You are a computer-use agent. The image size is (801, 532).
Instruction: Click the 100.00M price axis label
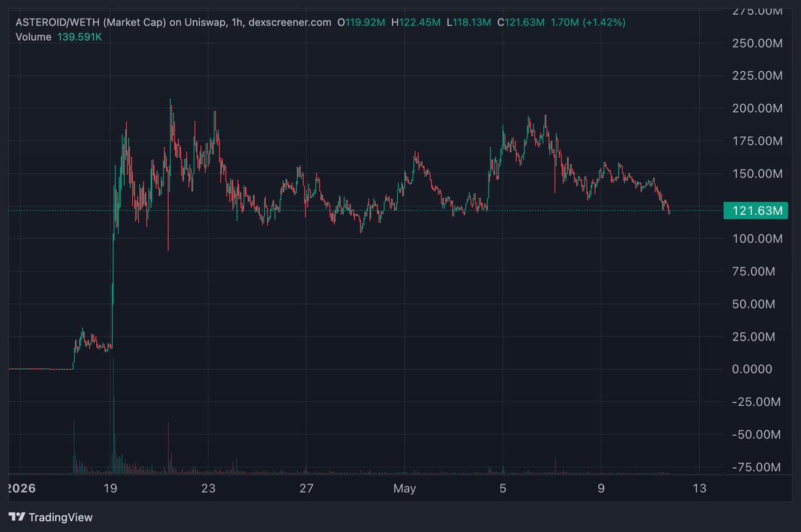coord(757,238)
